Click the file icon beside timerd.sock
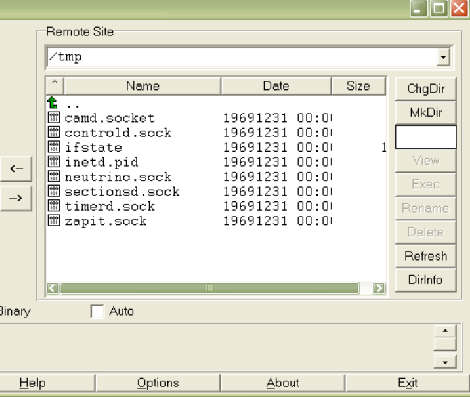 (54, 205)
